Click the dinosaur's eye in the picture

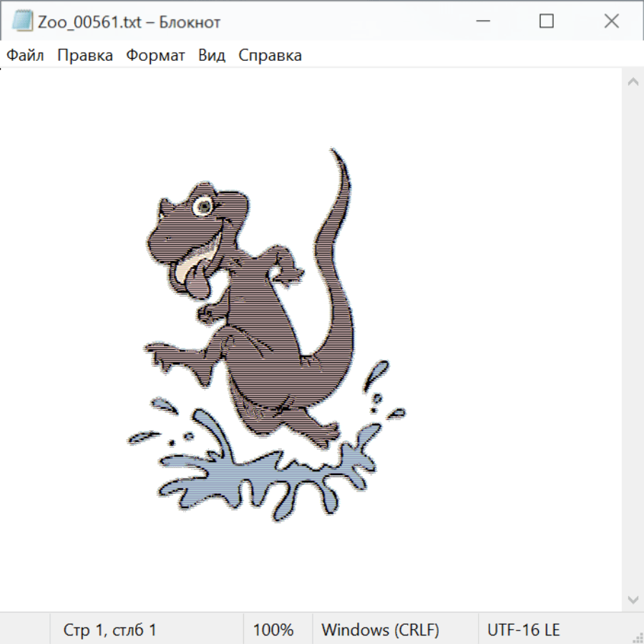pos(204,206)
